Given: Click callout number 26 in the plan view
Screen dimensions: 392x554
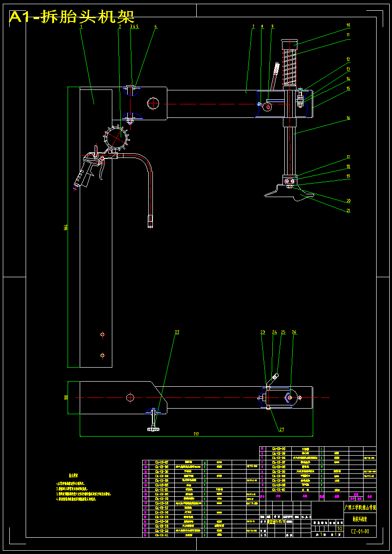Looking at the screenshot, I should pyautogui.click(x=294, y=332).
